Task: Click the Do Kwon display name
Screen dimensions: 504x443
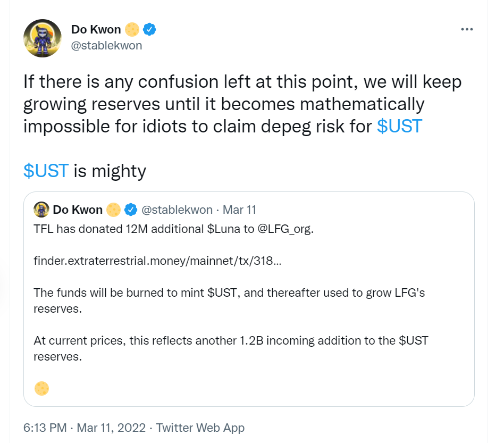Action: [96, 30]
